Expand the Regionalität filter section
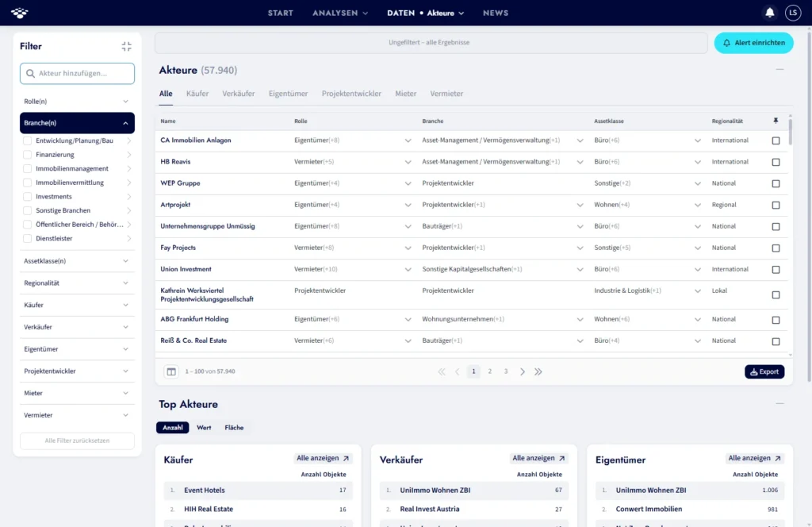 [x=77, y=283]
